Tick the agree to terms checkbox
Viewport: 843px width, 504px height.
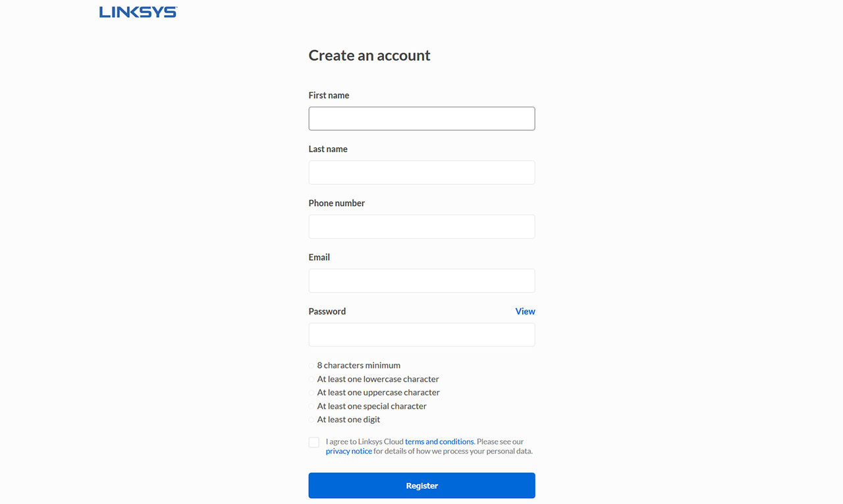tap(314, 442)
